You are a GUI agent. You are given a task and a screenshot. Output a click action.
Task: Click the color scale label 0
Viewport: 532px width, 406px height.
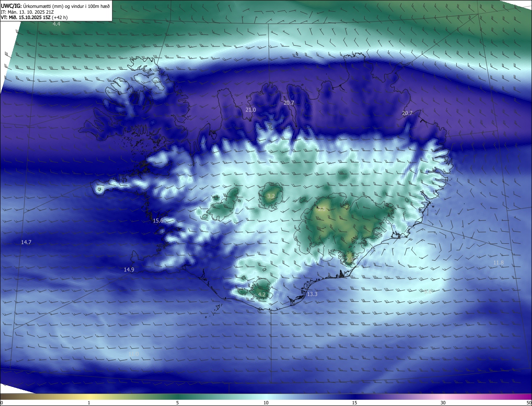pyautogui.click(x=1, y=403)
